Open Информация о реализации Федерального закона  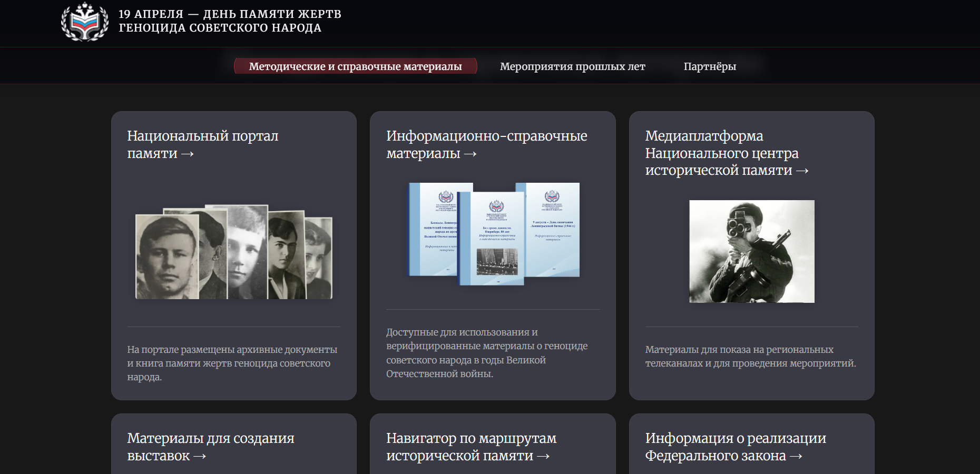735,439
